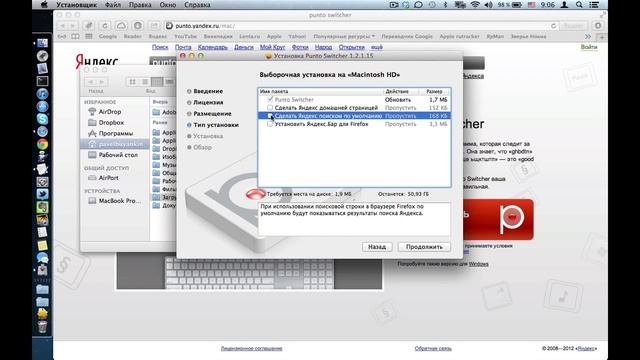
Task: Open volume menu bar icon
Action: tap(488, 5)
